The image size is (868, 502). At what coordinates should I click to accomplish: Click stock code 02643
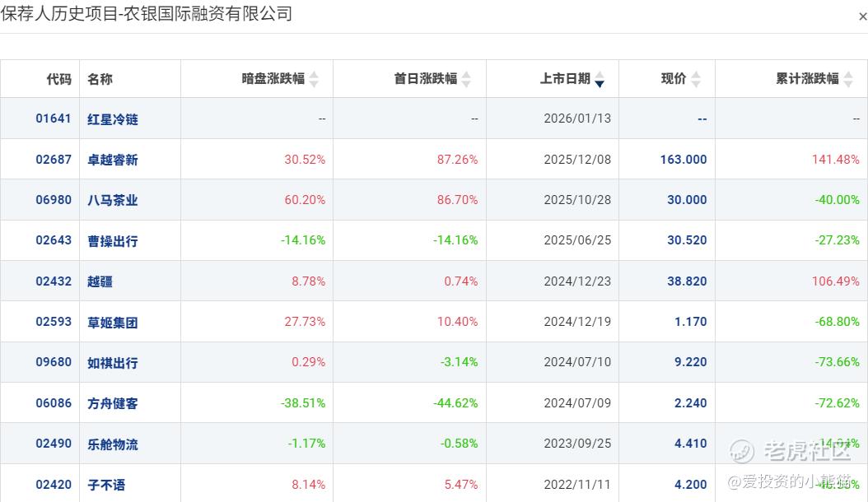pyautogui.click(x=54, y=240)
